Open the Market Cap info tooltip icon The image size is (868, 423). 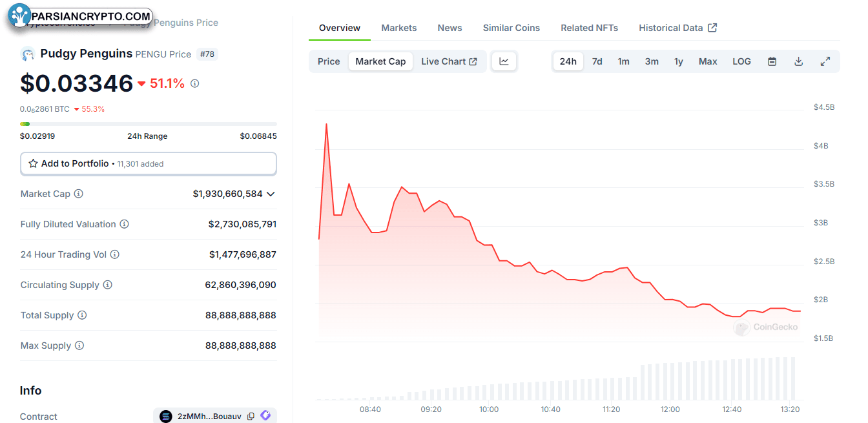(x=79, y=194)
